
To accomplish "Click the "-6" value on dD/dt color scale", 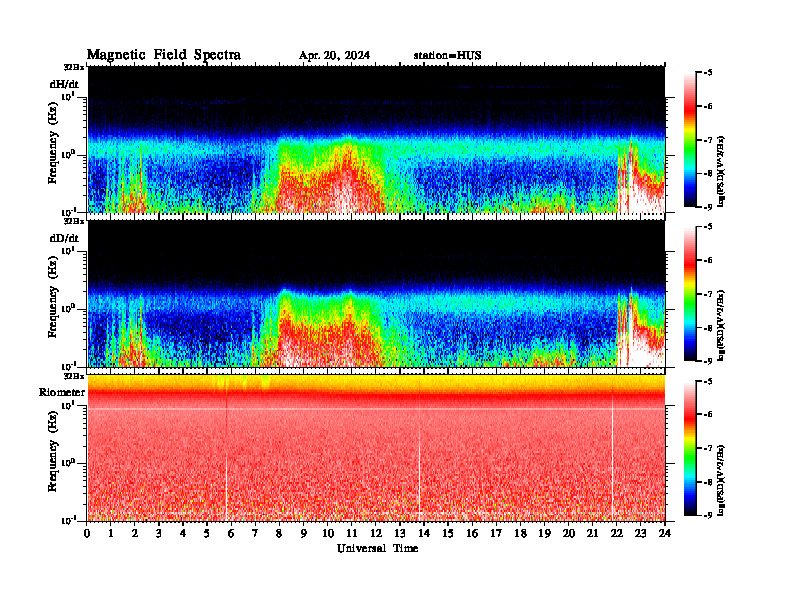I will click(708, 261).
